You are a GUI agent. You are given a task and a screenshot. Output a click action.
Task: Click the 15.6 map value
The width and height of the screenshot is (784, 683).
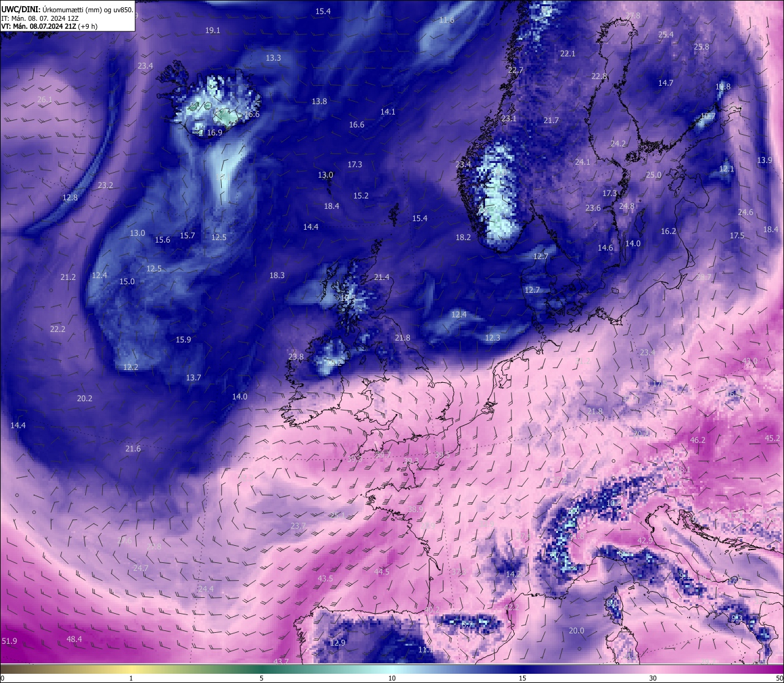[x=162, y=240]
